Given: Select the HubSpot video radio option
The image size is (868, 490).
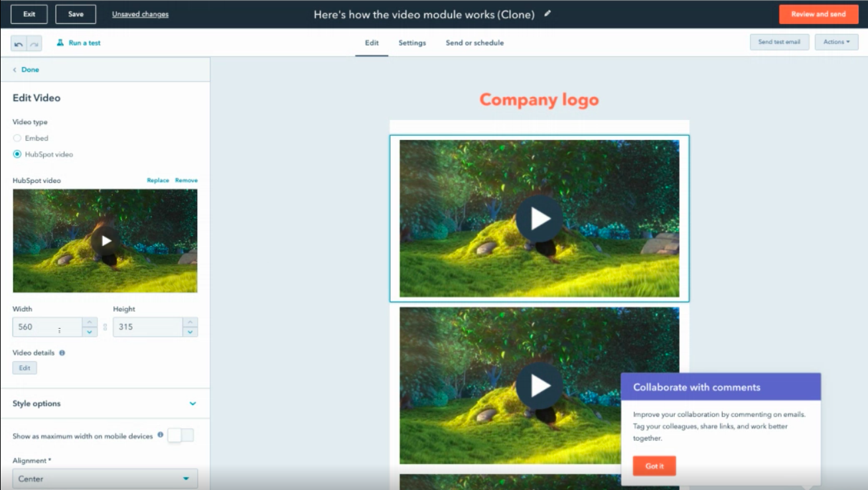Looking at the screenshot, I should tap(17, 154).
